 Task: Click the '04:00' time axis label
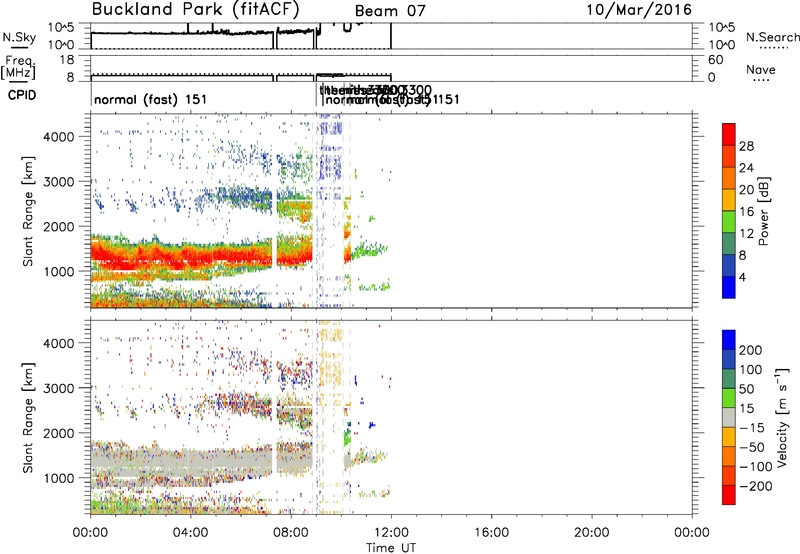190,533
